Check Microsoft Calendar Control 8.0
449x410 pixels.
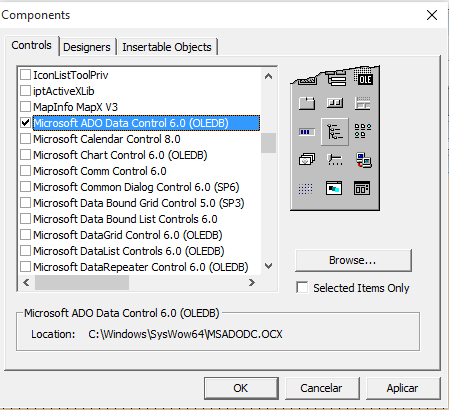click(x=26, y=139)
